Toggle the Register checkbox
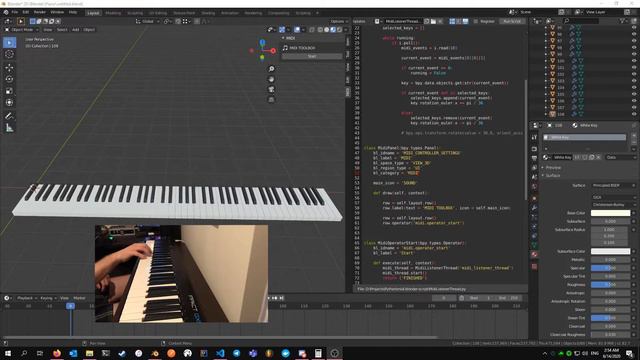The width and height of the screenshot is (640, 360). coord(476,21)
